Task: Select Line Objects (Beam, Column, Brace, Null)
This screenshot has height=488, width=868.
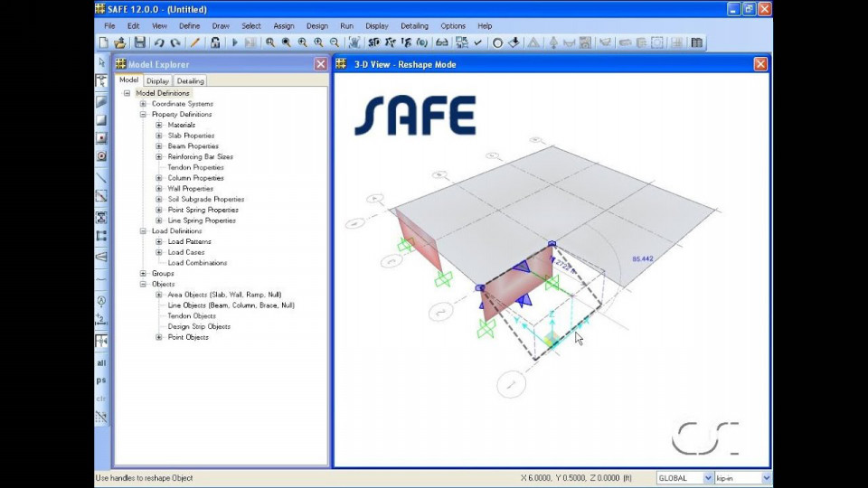Action: pyautogui.click(x=231, y=305)
